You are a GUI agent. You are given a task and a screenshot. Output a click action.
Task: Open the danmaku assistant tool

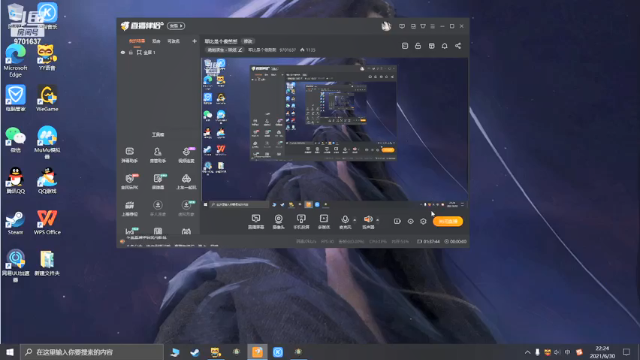pos(129,155)
